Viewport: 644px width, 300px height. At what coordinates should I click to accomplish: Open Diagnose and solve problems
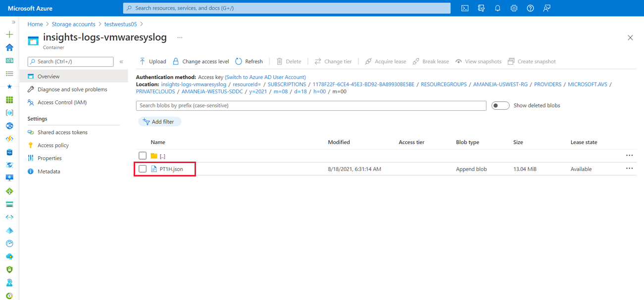(73, 89)
